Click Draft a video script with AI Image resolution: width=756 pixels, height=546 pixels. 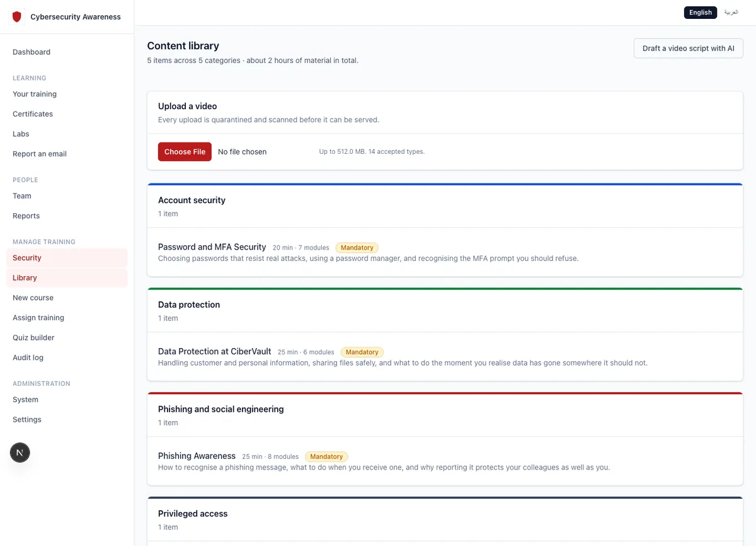[x=689, y=48]
